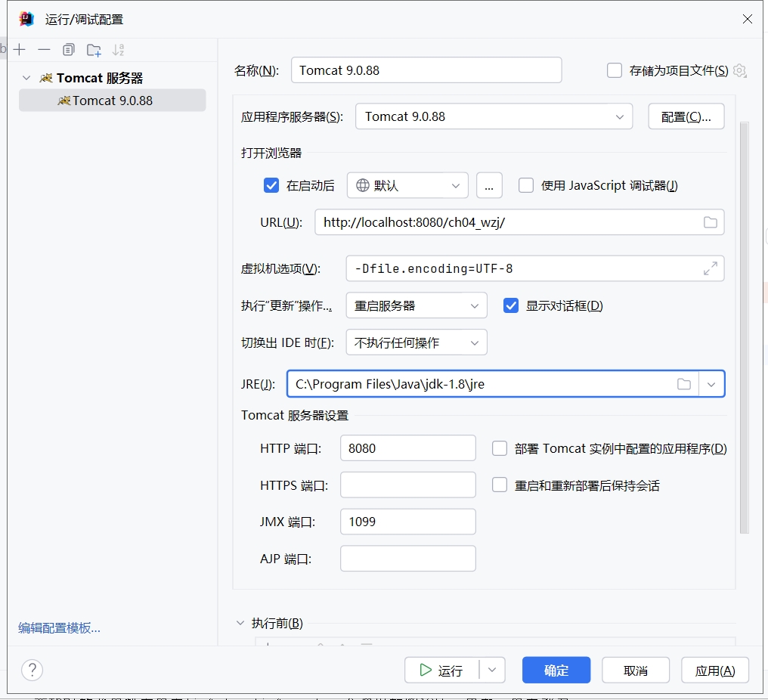This screenshot has width=768, height=700.
Task: Open the 重启服务器 update action dropdown
Action: click(x=417, y=305)
